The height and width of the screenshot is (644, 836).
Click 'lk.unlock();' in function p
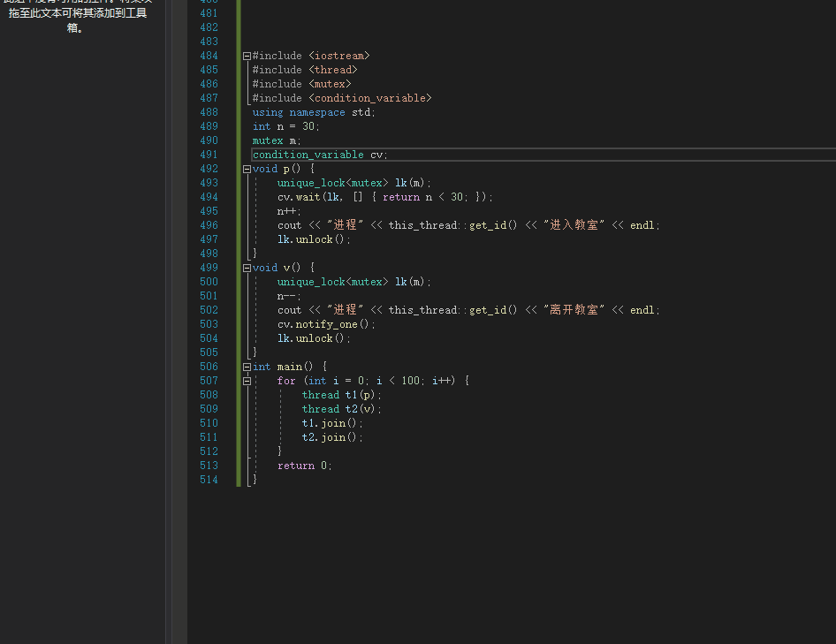(314, 239)
